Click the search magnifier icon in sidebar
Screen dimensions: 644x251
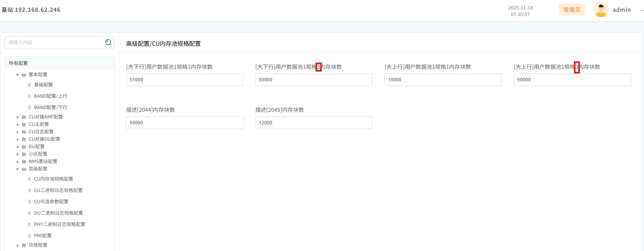[x=108, y=42]
